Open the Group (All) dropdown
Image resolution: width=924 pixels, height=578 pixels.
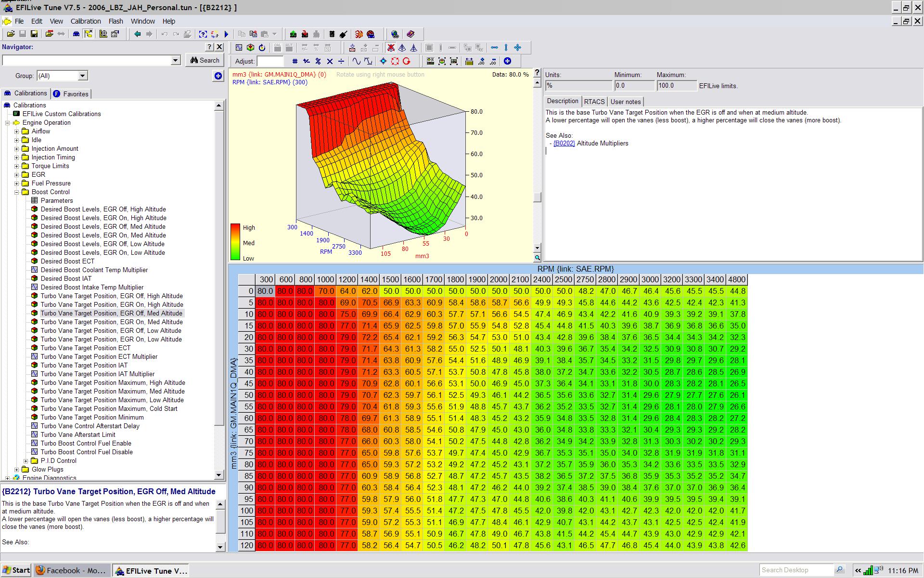point(83,76)
